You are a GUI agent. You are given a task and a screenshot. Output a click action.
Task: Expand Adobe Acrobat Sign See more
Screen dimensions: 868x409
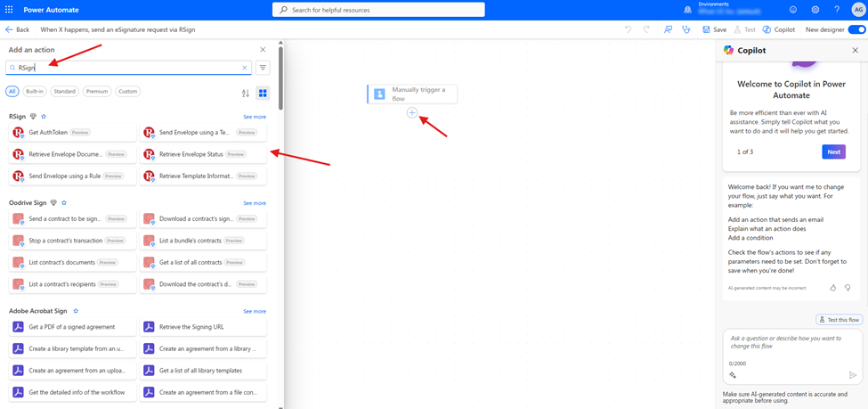[x=255, y=311]
